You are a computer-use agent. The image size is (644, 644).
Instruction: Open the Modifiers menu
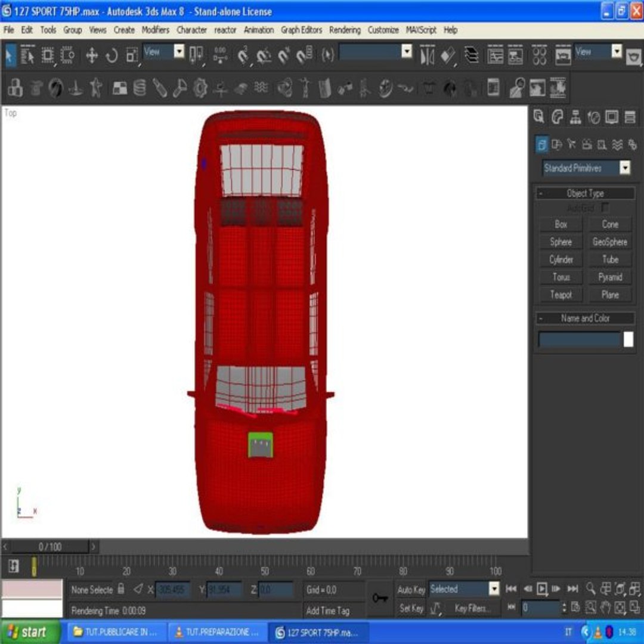[155, 30]
